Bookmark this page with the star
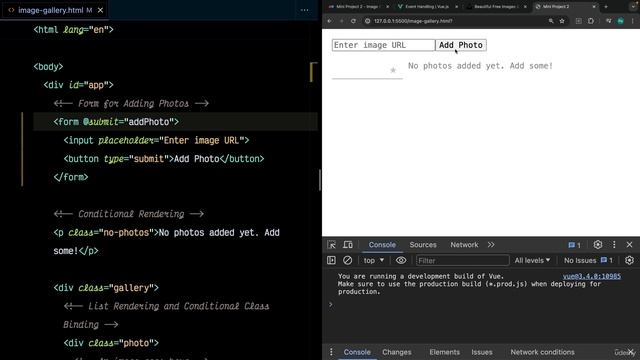 (x=562, y=21)
